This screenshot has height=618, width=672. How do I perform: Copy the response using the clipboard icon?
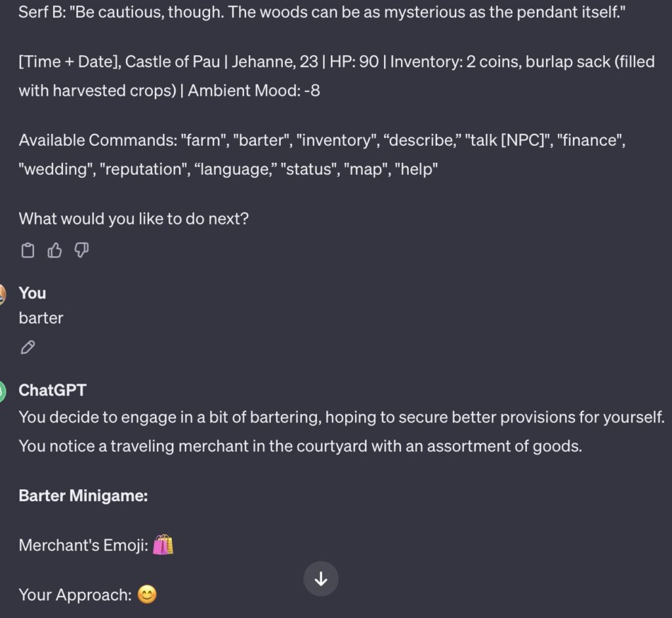[x=28, y=250]
